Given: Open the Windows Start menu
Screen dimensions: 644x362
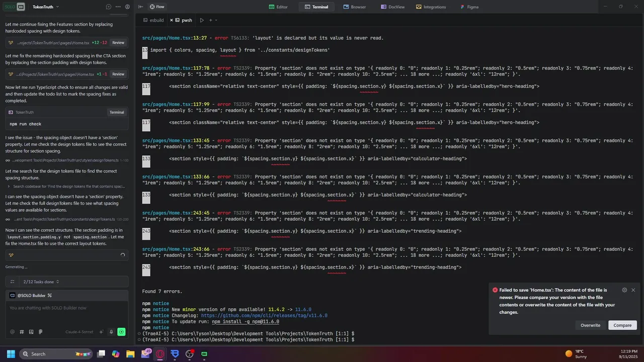Looking at the screenshot, I should (11, 354).
